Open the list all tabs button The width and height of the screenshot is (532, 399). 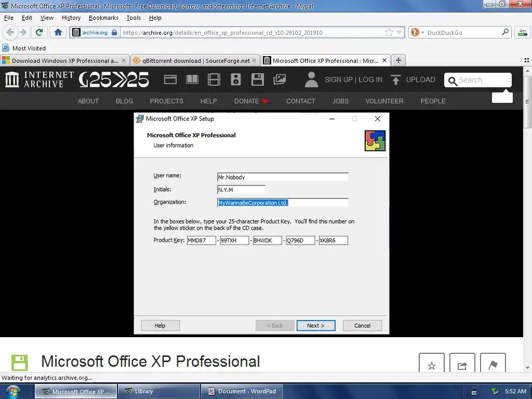point(527,60)
